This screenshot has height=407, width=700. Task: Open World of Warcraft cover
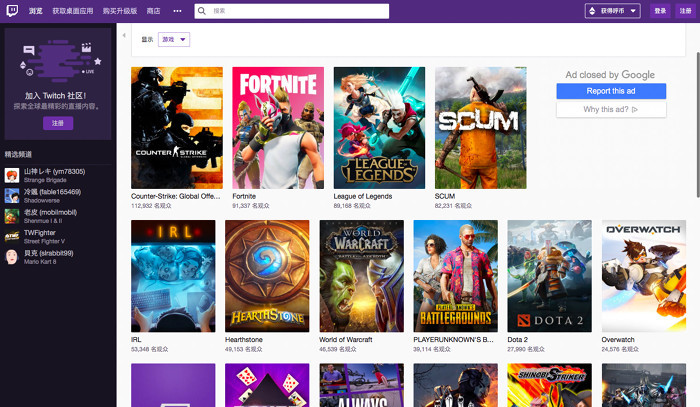(x=362, y=276)
